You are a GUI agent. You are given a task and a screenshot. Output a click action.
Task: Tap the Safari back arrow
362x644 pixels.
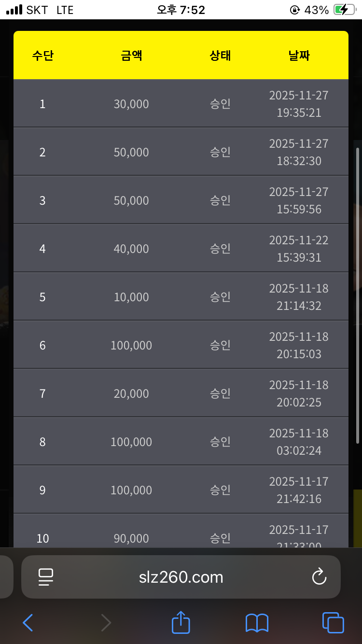point(28,623)
